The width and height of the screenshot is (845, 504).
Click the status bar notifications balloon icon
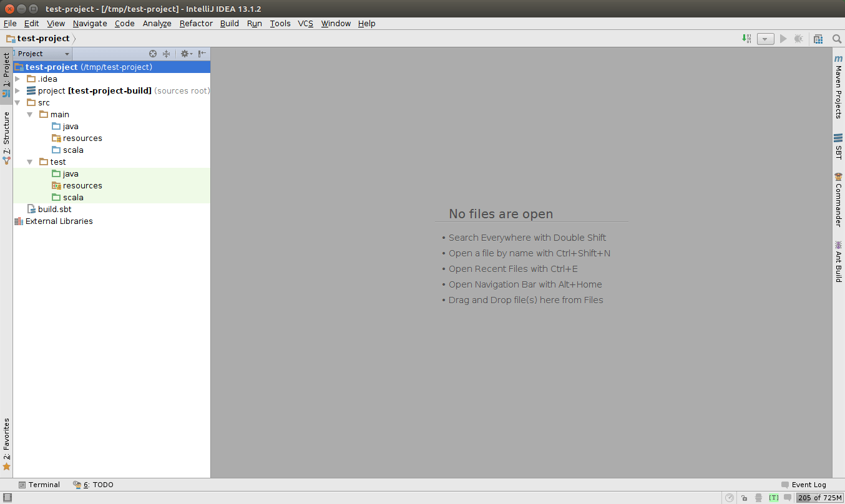[x=789, y=498]
